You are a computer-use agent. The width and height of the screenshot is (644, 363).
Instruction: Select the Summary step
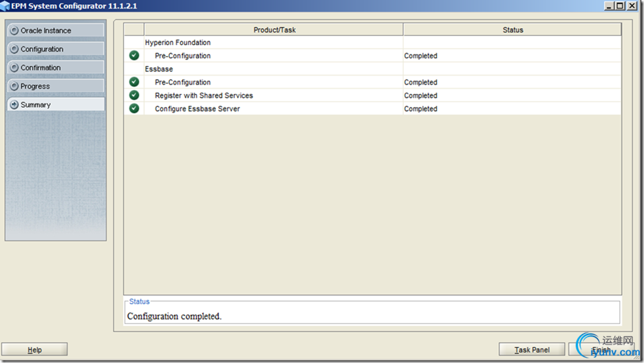point(56,105)
